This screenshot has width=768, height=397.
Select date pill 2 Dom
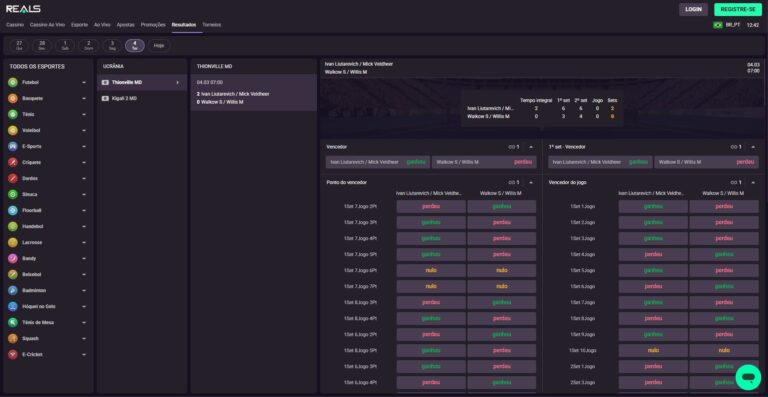[89, 46]
